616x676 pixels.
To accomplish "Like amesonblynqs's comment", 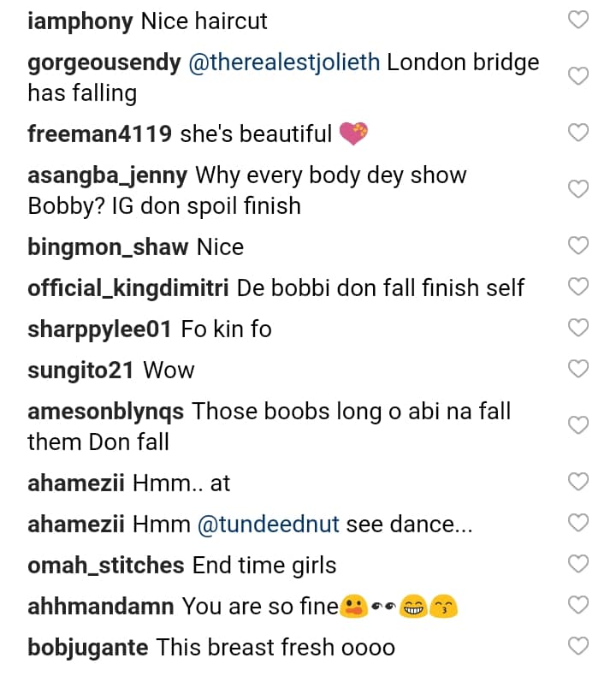I will tap(579, 425).
